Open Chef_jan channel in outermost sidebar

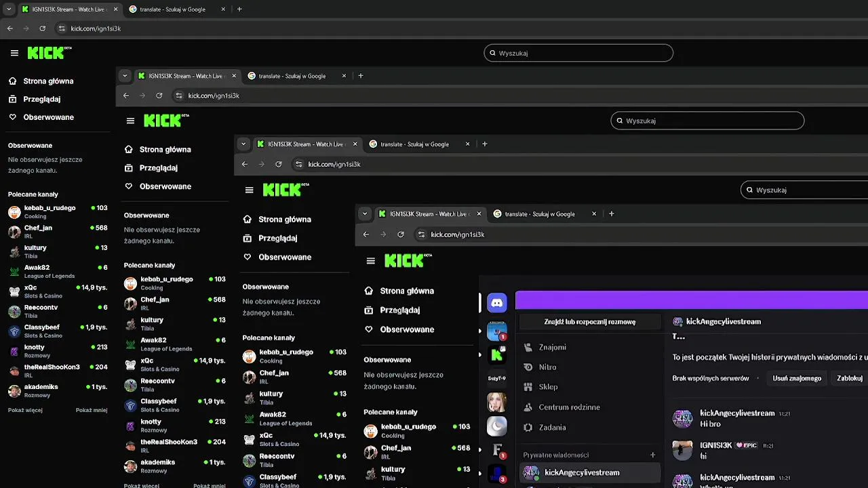click(x=58, y=232)
